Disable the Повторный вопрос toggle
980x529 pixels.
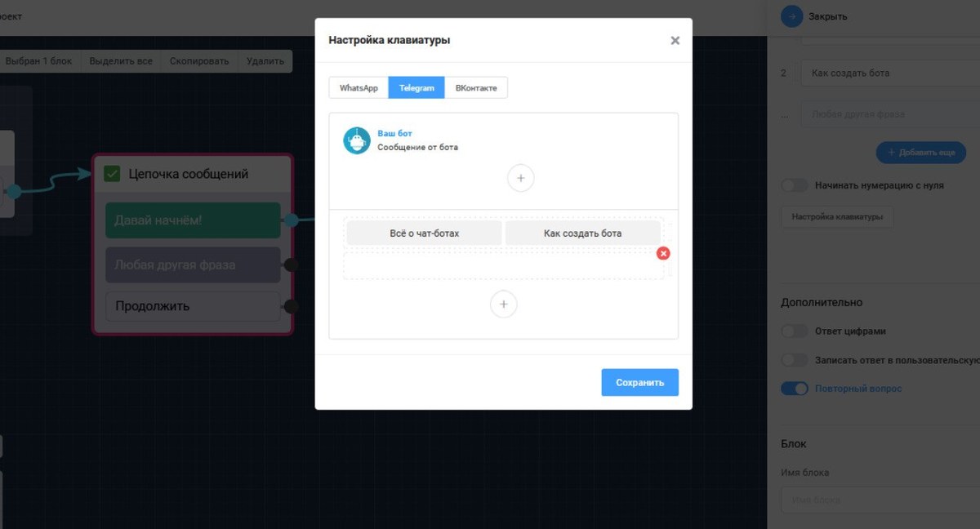794,389
